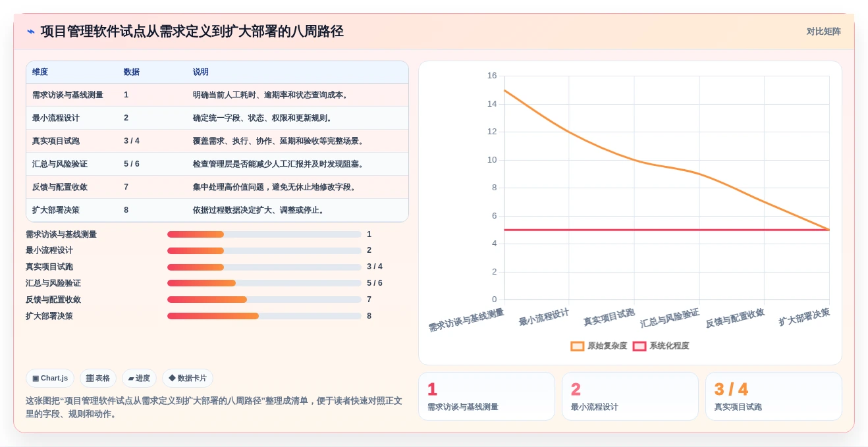The image size is (868, 447).
Task: Click table cell 扩大部署决策
Action: click(x=56, y=210)
